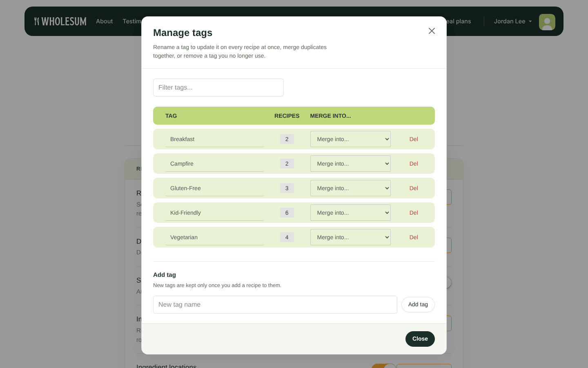
Task: Expand Merge into dropdown for Breakfast
Action: pyautogui.click(x=350, y=139)
